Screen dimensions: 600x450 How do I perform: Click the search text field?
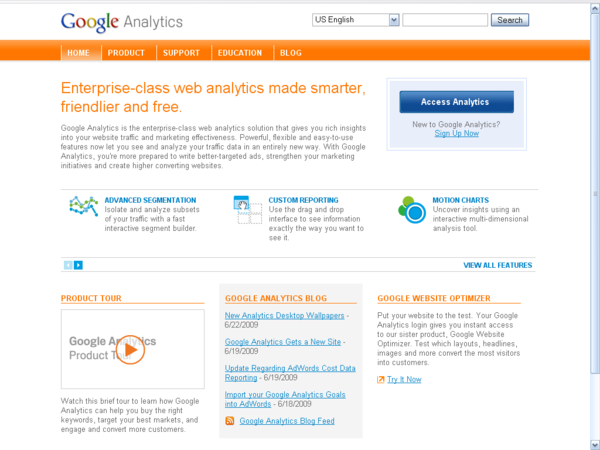tap(445, 20)
